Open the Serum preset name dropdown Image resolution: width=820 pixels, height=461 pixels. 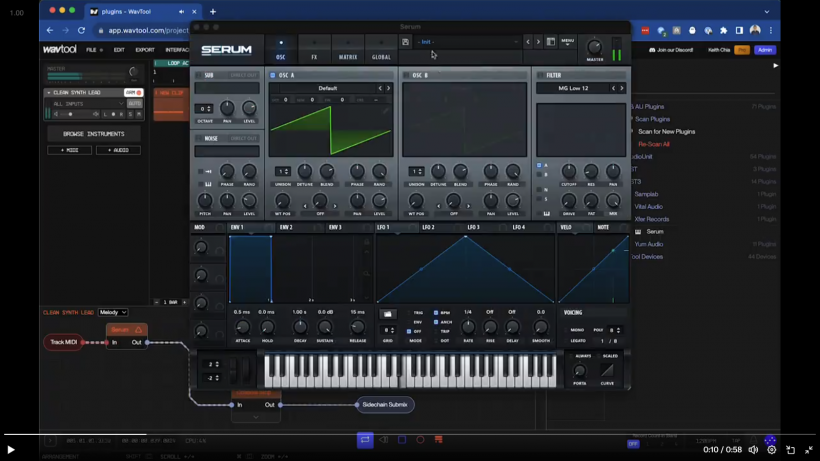point(468,42)
